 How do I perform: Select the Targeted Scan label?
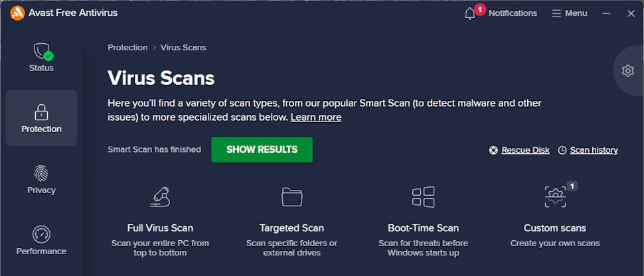coord(291,228)
